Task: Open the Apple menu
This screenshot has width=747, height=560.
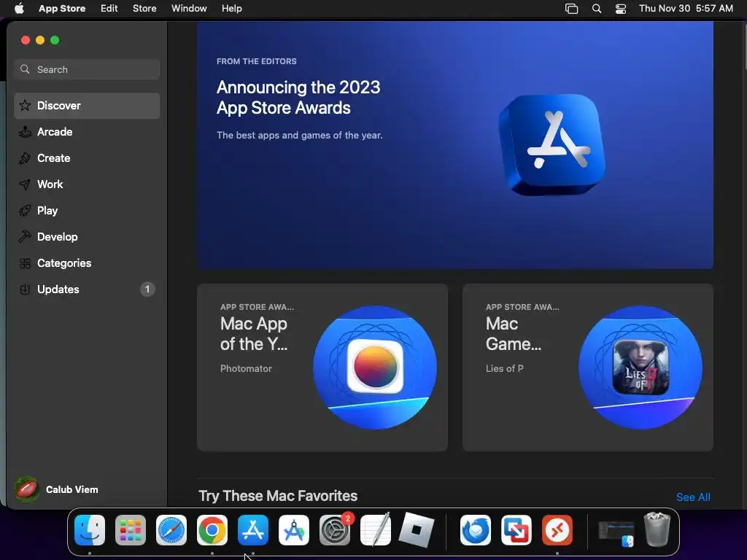Action: point(19,8)
